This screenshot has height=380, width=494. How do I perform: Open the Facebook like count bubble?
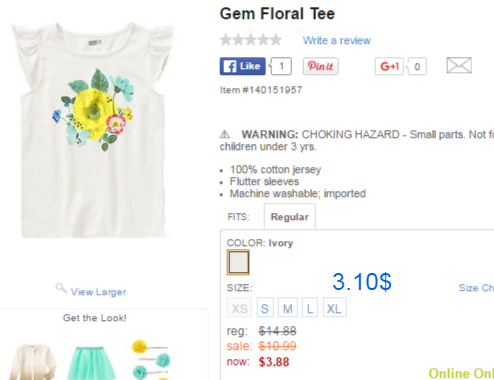click(x=281, y=66)
